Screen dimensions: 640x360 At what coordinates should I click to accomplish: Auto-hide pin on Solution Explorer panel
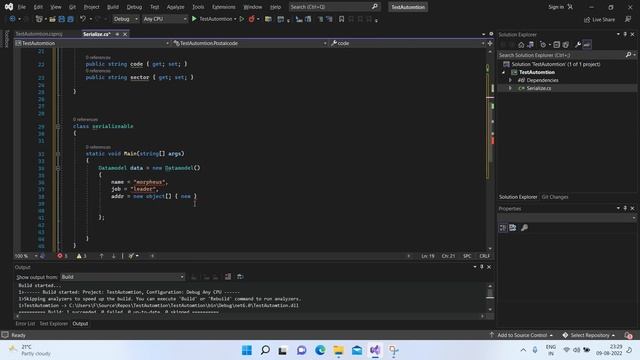point(625,34)
